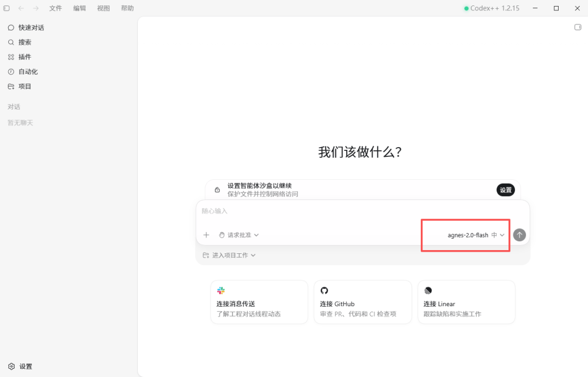Toggle the sidebar panel icon in title bar
The height and width of the screenshot is (377, 588).
(7, 8)
